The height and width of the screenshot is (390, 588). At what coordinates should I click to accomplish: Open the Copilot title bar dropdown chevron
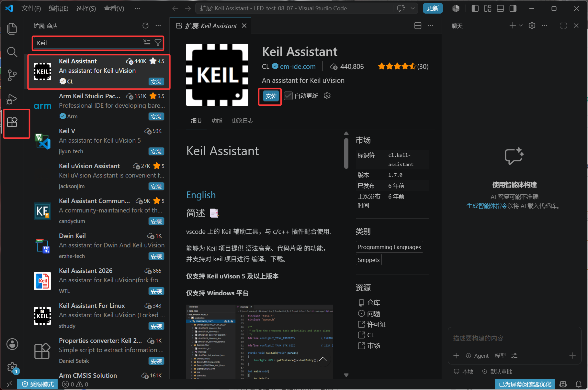[x=413, y=8]
